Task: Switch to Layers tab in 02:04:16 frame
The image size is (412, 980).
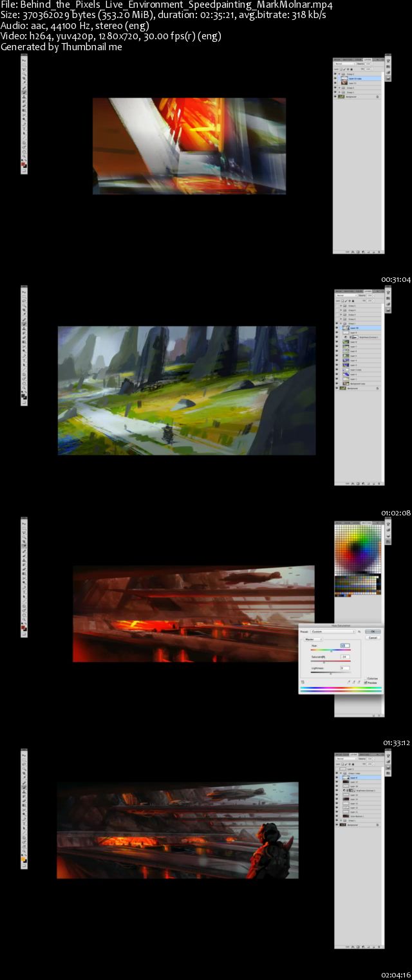Action: click(354, 754)
